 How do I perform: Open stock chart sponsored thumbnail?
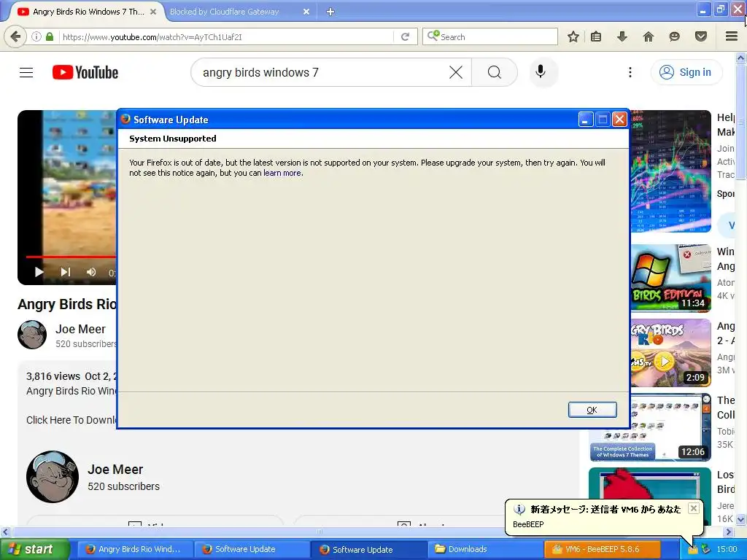coord(671,171)
